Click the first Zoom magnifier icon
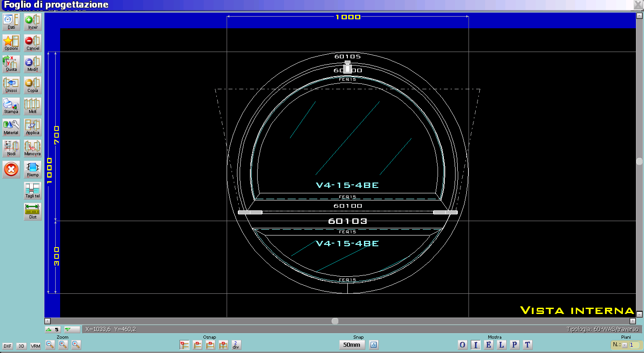The height and width of the screenshot is (353, 644). [50, 344]
